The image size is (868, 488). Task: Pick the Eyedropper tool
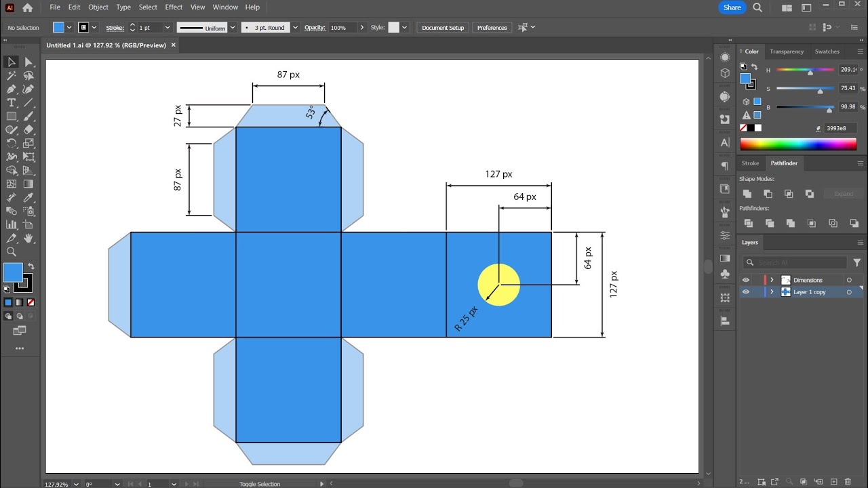[28, 197]
